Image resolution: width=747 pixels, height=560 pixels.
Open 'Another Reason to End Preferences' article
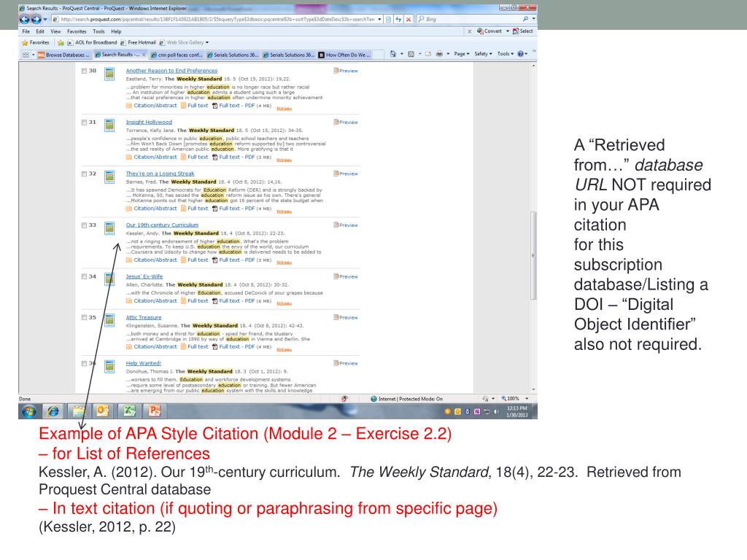(x=171, y=71)
